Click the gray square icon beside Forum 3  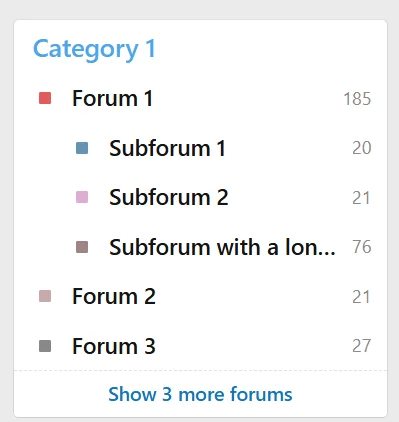[x=45, y=346]
